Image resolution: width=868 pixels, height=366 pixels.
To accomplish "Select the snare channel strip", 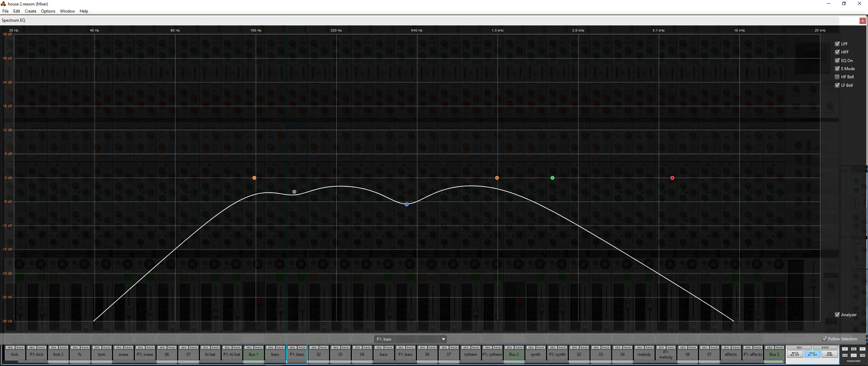I will tap(123, 354).
